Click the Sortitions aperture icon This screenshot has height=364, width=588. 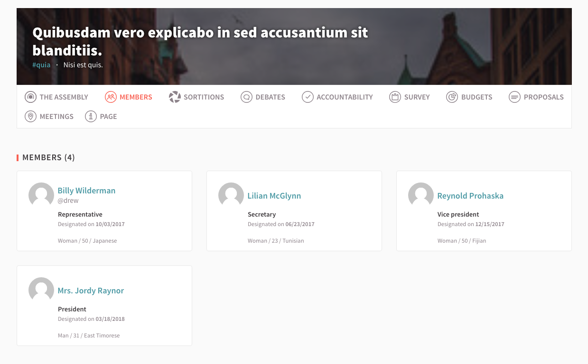tap(175, 97)
